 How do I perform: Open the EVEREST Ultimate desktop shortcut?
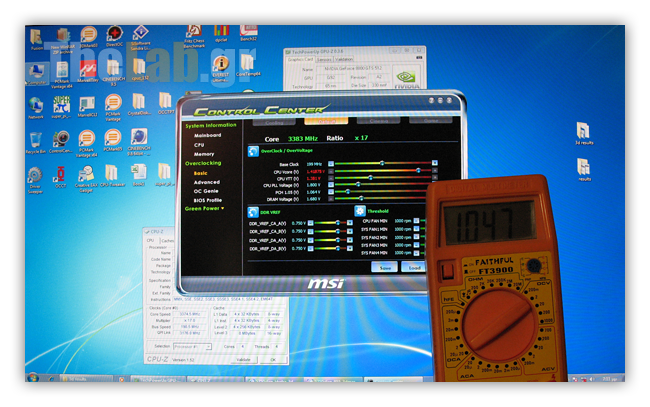pos(219,65)
